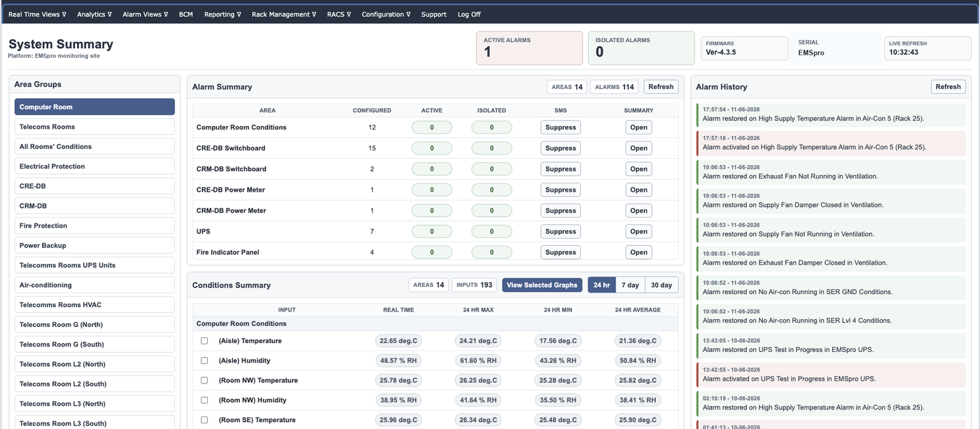Image resolution: width=980 pixels, height=429 pixels.
Task: Tick the (Aisle) Temperature checkbox
Action: tap(204, 341)
